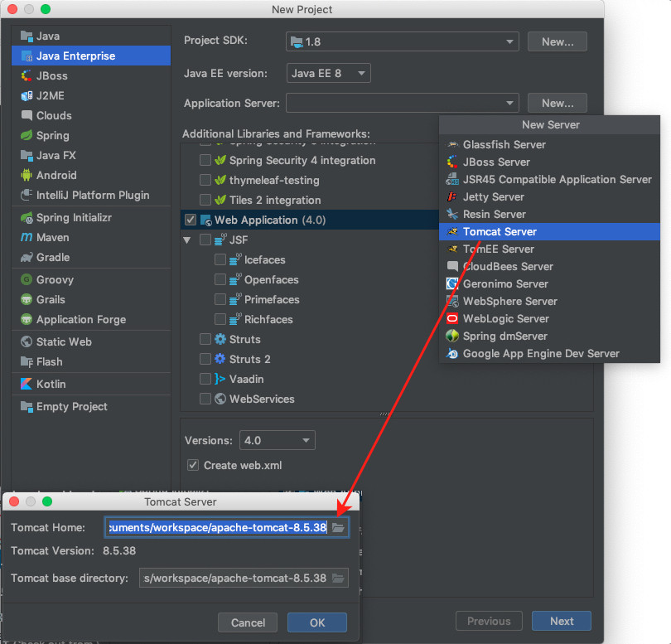Uncheck the Web Application checkbox
The height and width of the screenshot is (644, 671).
191,220
